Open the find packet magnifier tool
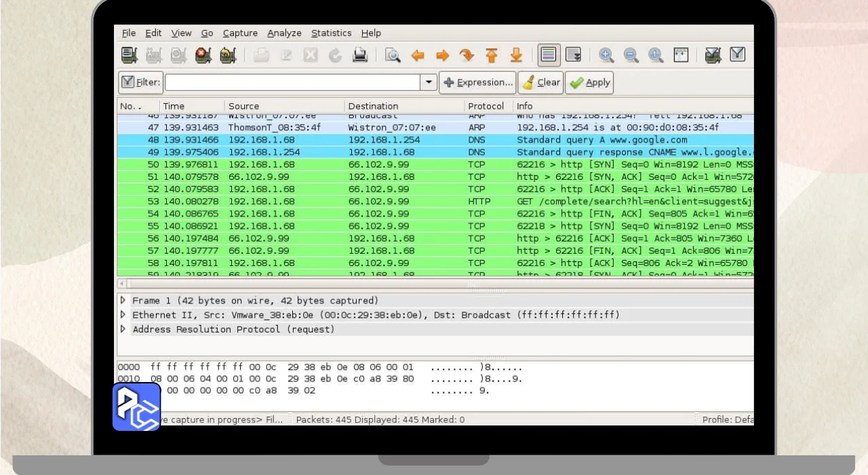868x475 pixels. [x=393, y=55]
